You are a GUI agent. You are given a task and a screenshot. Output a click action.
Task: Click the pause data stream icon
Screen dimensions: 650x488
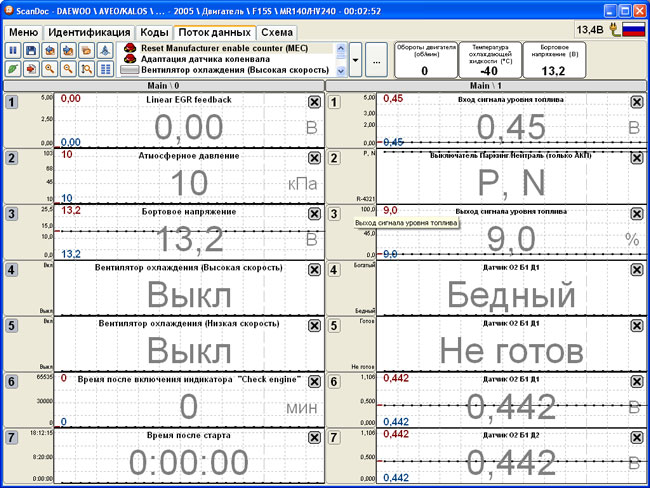14,50
